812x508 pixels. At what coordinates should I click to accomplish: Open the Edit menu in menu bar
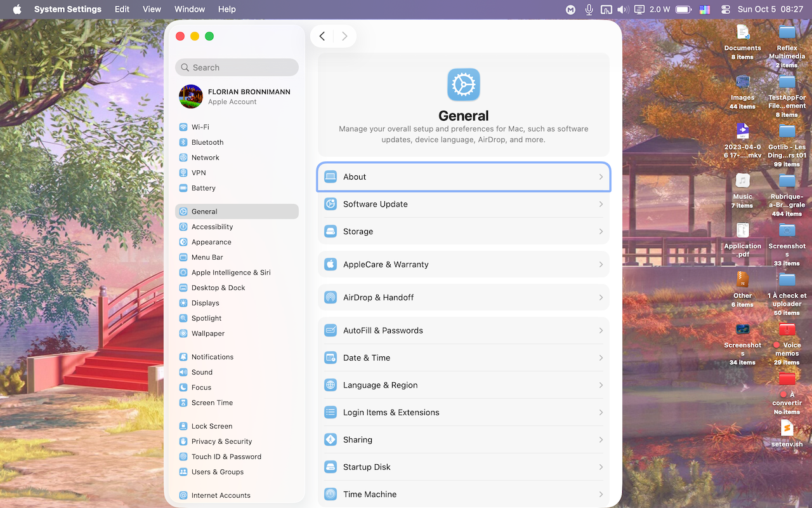pos(122,10)
